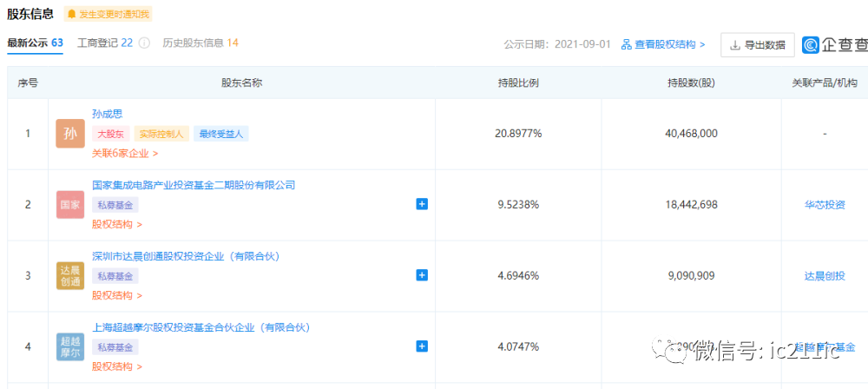Click the 企查查 logo icon

(811, 45)
